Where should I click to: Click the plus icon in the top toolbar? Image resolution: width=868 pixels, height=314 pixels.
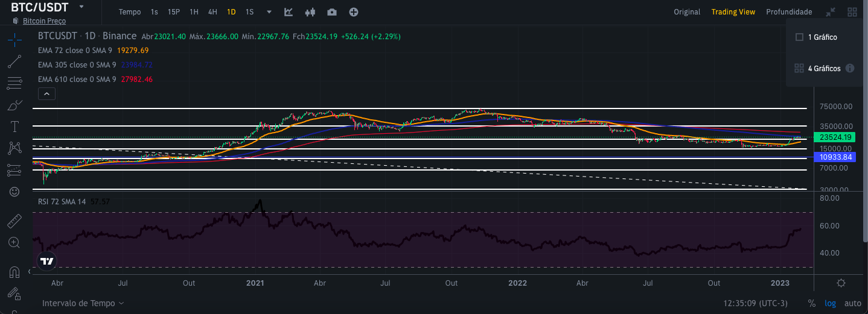pos(354,12)
